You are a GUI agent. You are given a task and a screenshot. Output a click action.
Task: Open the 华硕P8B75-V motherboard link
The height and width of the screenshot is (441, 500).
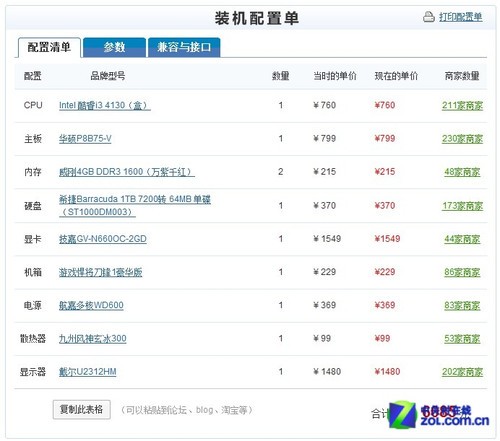coord(85,139)
